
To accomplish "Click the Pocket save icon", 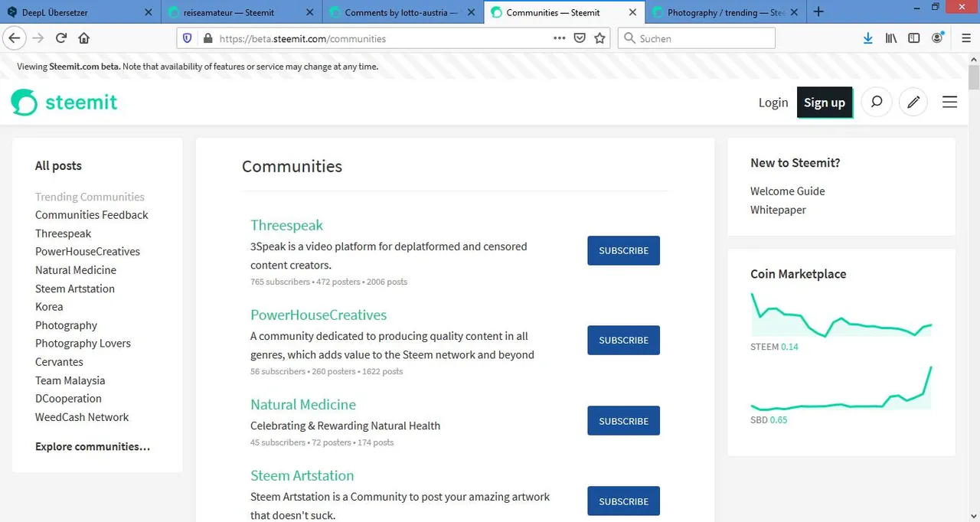I will pyautogui.click(x=580, y=38).
